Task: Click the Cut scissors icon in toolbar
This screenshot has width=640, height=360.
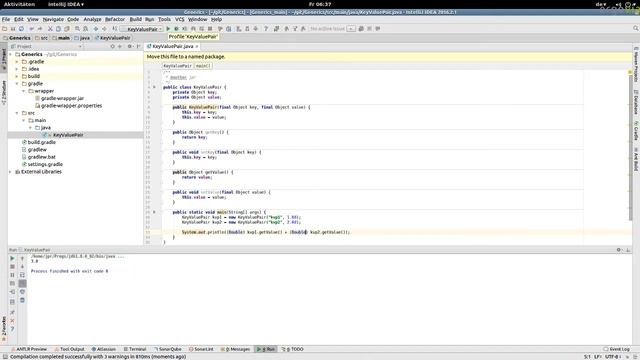Action: (50, 29)
